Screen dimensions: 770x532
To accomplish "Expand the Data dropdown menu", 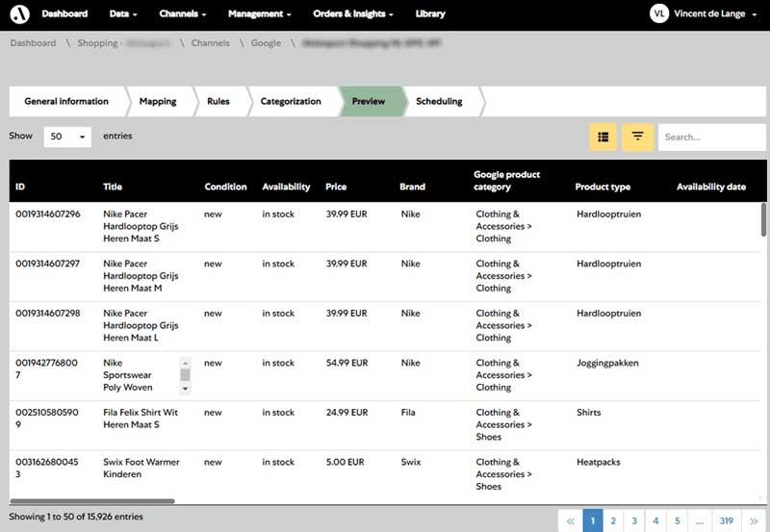I will [123, 13].
